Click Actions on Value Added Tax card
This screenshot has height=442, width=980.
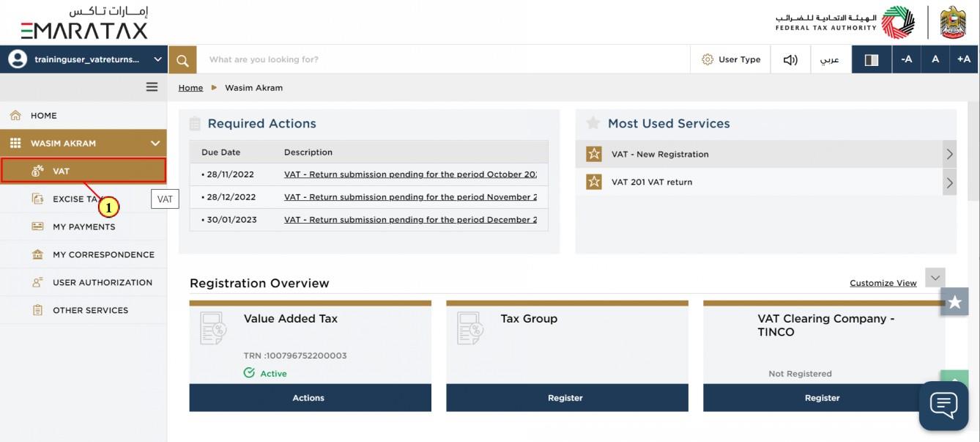pos(310,398)
